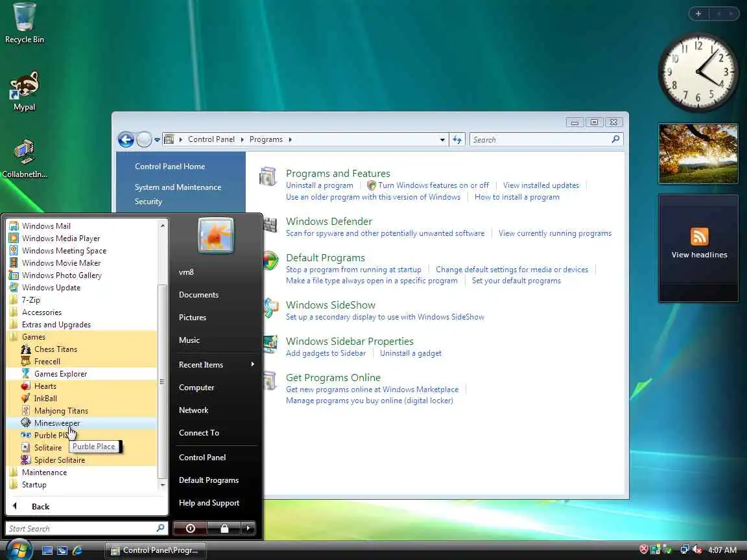Image resolution: width=747 pixels, height=560 pixels.
Task: Expand the 7-Zip program folder
Action: coord(30,300)
